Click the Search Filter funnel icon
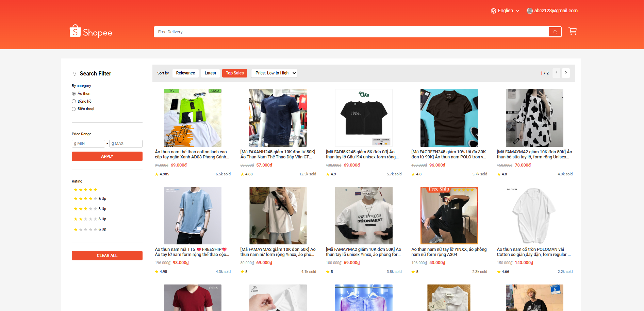 pyautogui.click(x=75, y=74)
